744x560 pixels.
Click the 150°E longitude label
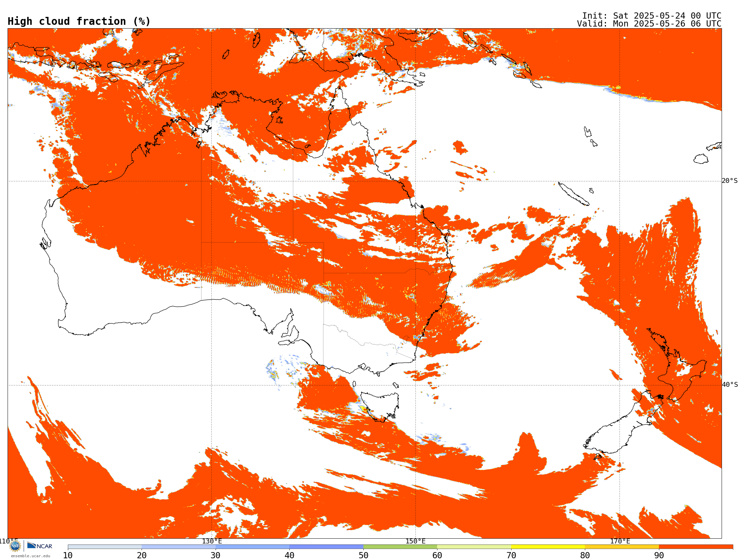coord(415,541)
